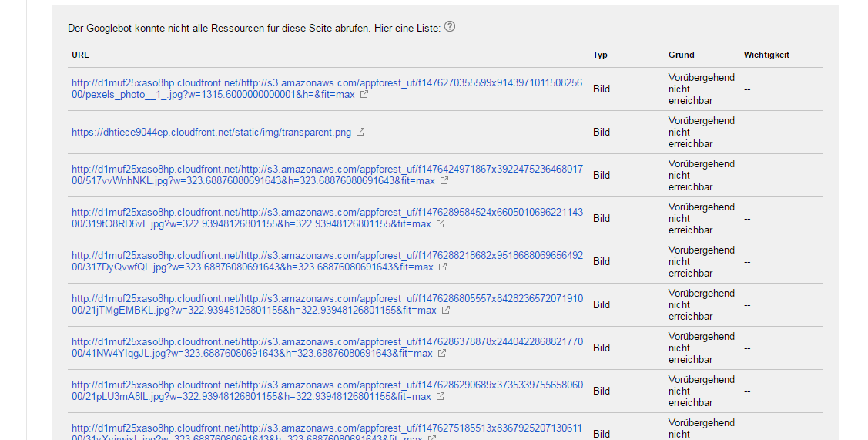This screenshot has height=440, width=868.
Task: Open external icon beside pexels_photo URL
Action: [364, 94]
